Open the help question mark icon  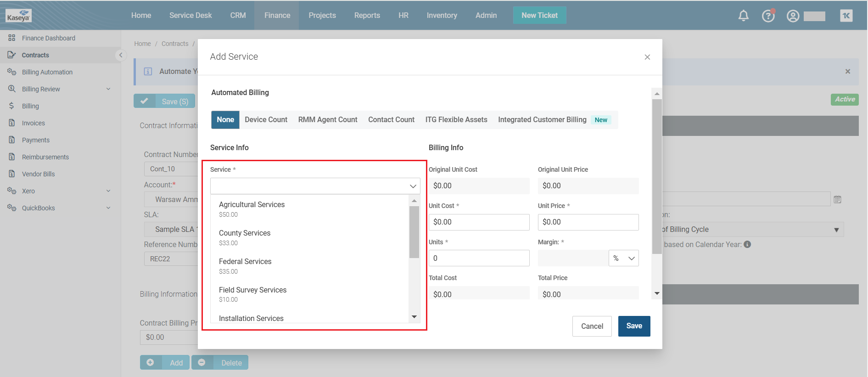pos(768,16)
